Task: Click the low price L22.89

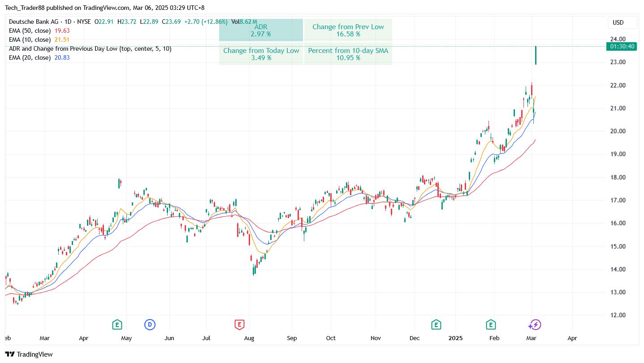Action: (149, 22)
